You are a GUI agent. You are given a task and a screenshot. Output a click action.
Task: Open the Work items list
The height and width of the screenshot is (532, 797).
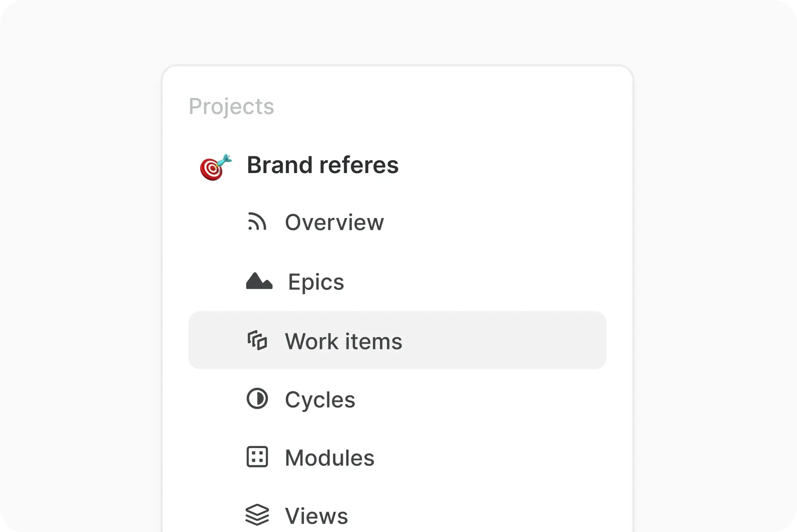click(343, 341)
